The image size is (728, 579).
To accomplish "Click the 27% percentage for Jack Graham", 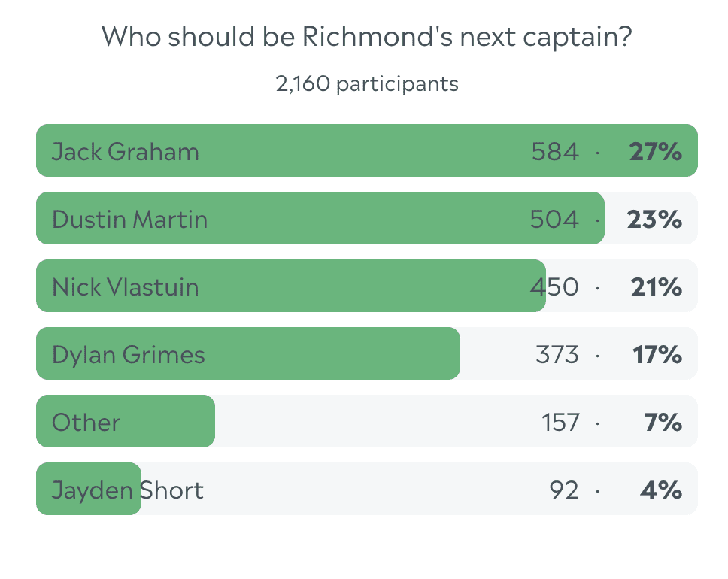I will (656, 152).
